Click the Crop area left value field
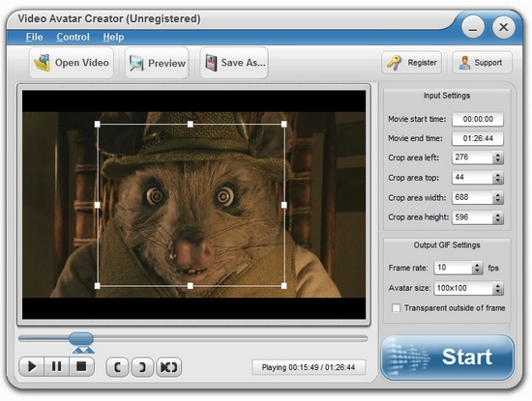 (472, 158)
